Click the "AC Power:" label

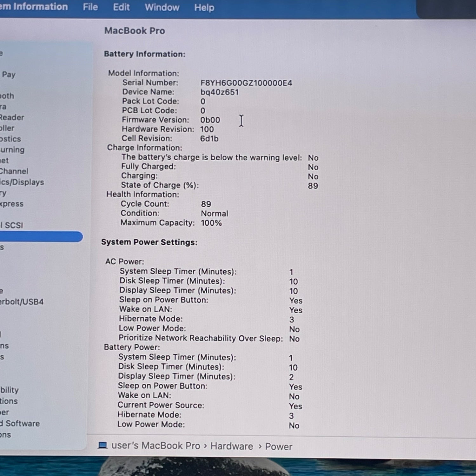click(x=125, y=261)
